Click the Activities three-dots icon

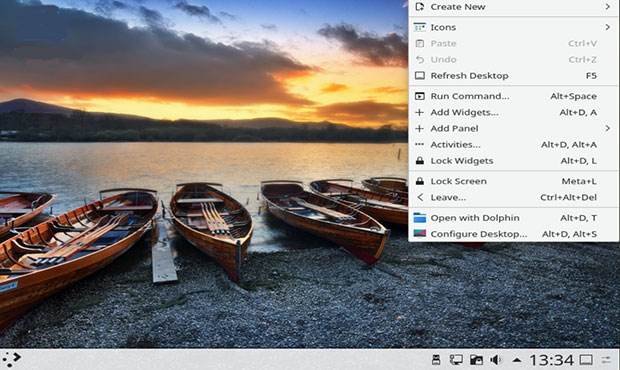tap(420, 144)
